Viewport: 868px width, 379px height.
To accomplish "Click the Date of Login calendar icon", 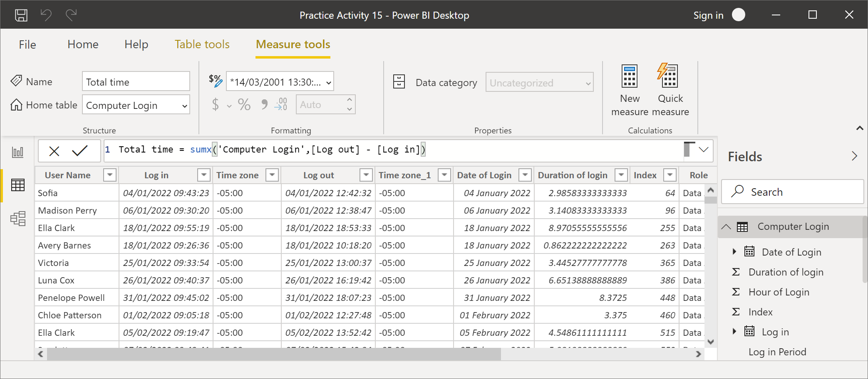I will pyautogui.click(x=749, y=251).
